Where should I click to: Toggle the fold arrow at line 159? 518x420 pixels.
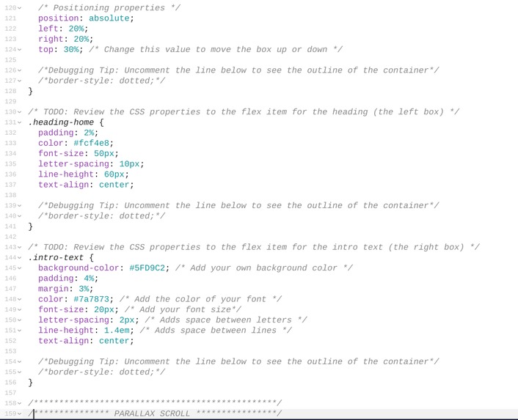click(20, 413)
